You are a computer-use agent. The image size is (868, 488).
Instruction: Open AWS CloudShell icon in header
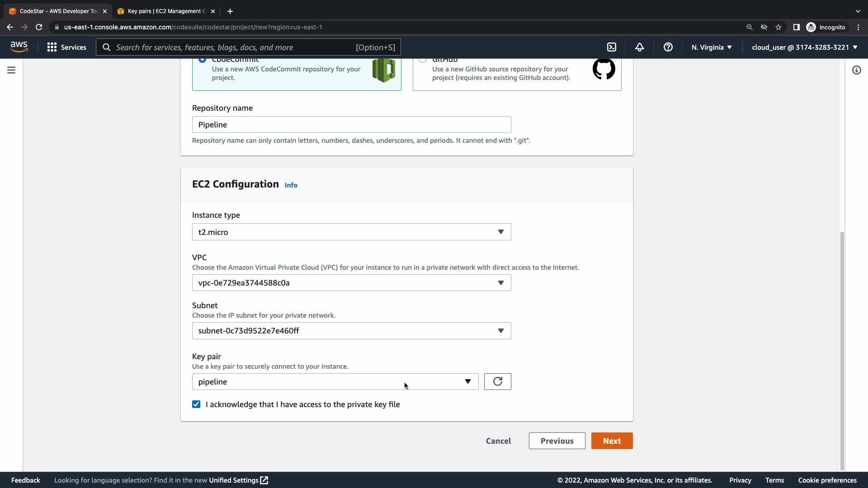(x=611, y=47)
